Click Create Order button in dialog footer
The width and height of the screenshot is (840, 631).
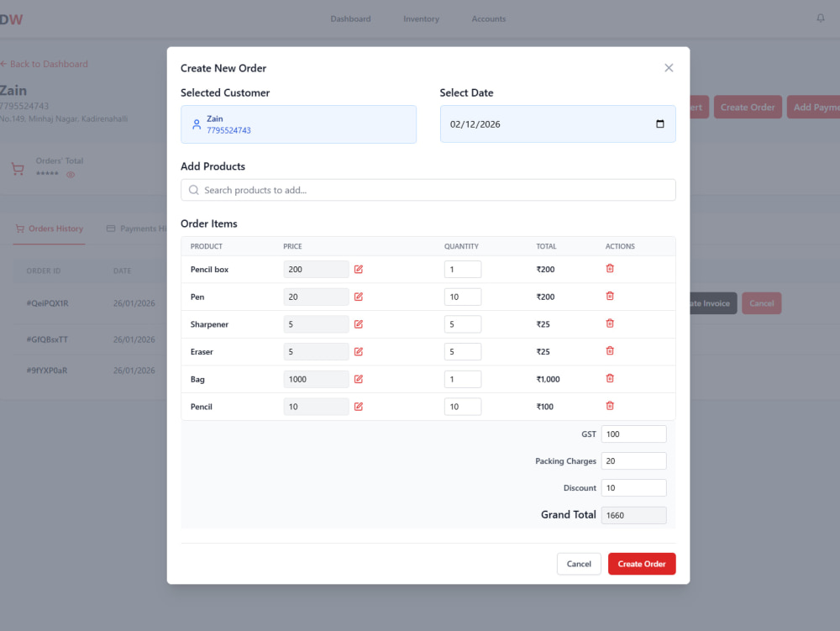click(642, 564)
